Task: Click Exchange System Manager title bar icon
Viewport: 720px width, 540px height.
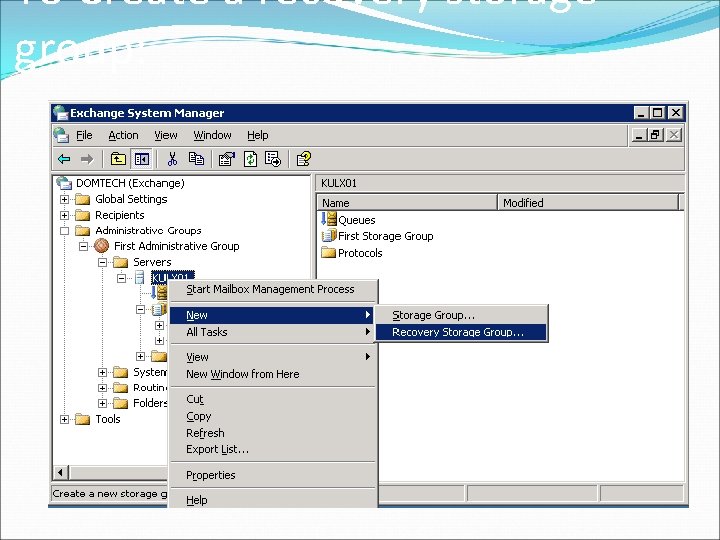Action: [x=60, y=112]
